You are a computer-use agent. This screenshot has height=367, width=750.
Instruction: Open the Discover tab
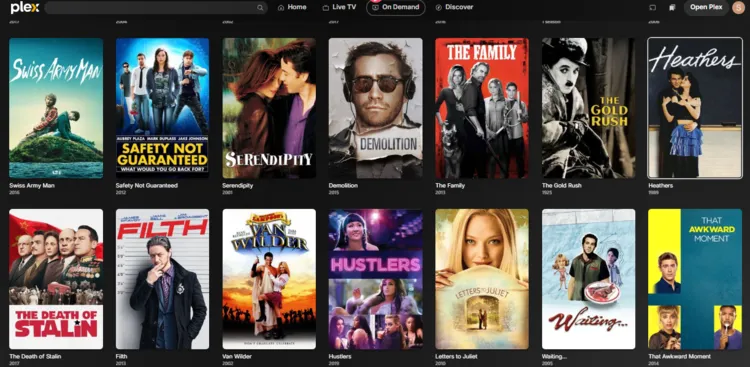coord(454,7)
